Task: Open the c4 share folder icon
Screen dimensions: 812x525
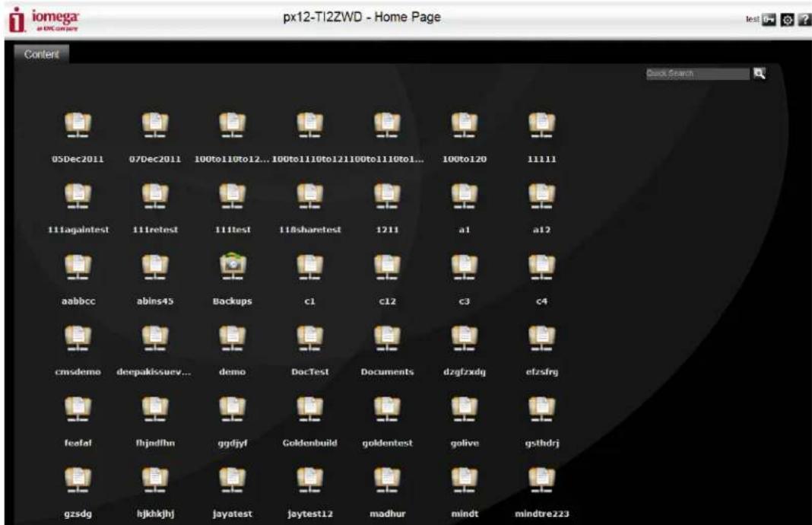Action: (x=541, y=266)
